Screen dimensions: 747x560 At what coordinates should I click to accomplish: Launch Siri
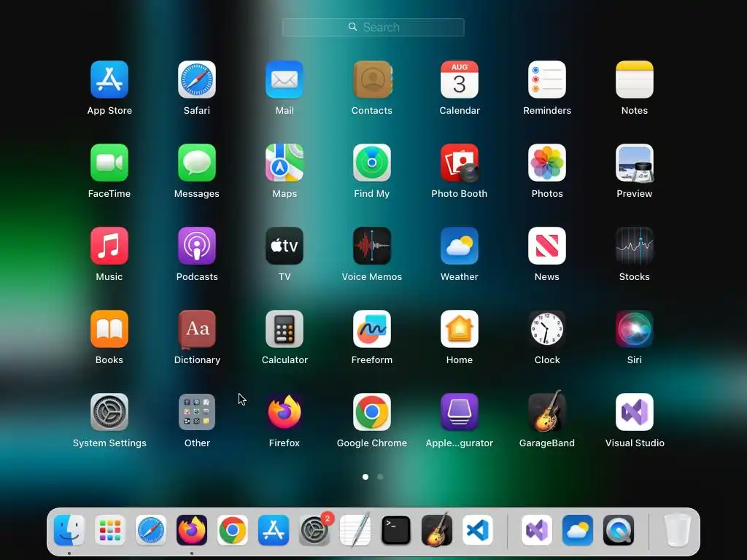pyautogui.click(x=635, y=329)
